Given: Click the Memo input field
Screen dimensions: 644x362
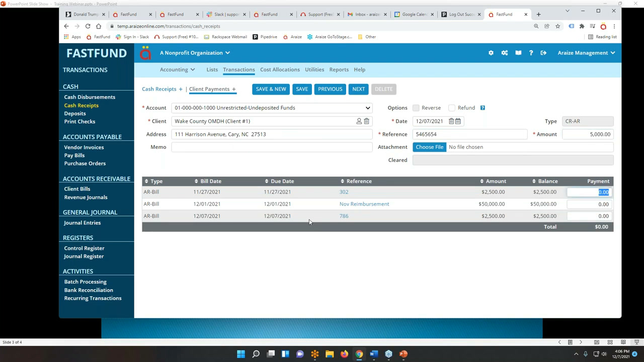Looking at the screenshot, I should [x=272, y=147].
